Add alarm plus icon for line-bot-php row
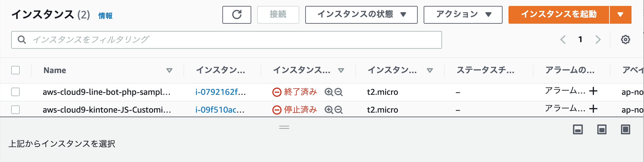Viewport: 644px width, 162px height. click(593, 91)
